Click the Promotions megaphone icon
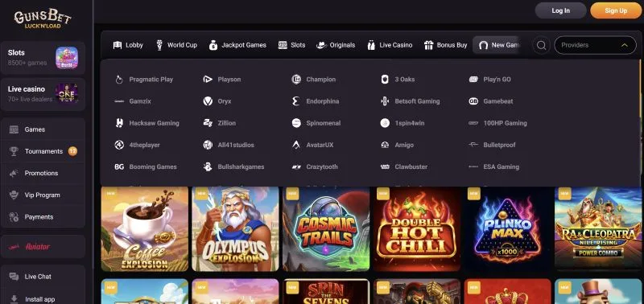Image resolution: width=644 pixels, height=304 pixels. [x=14, y=173]
